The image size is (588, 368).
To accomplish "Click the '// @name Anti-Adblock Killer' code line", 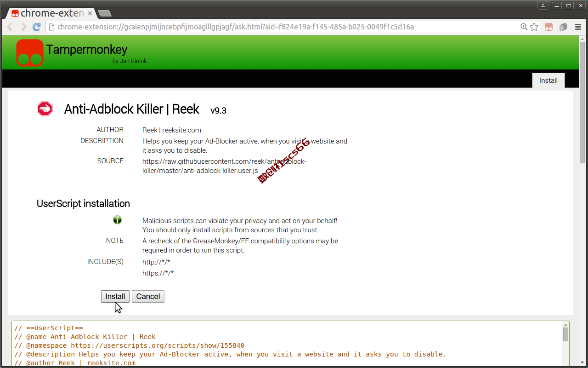I will [x=85, y=337].
